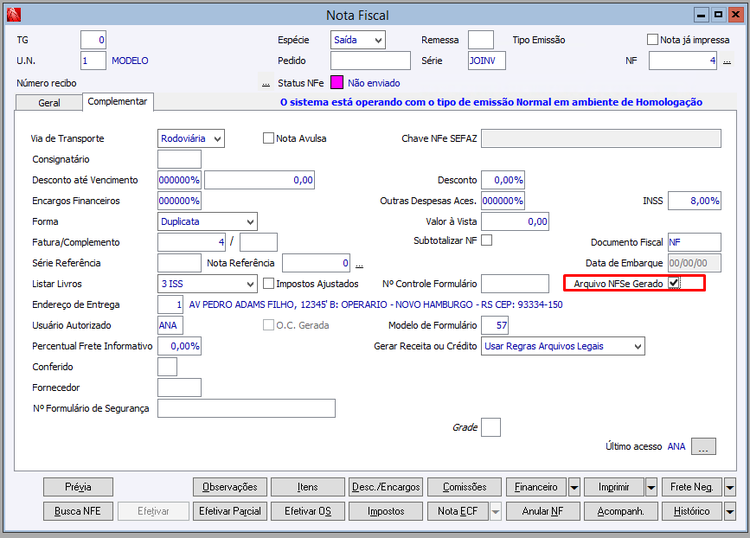Open the arrow menu beside Frete Neg. button
This screenshot has width=750, height=538.
(730, 487)
